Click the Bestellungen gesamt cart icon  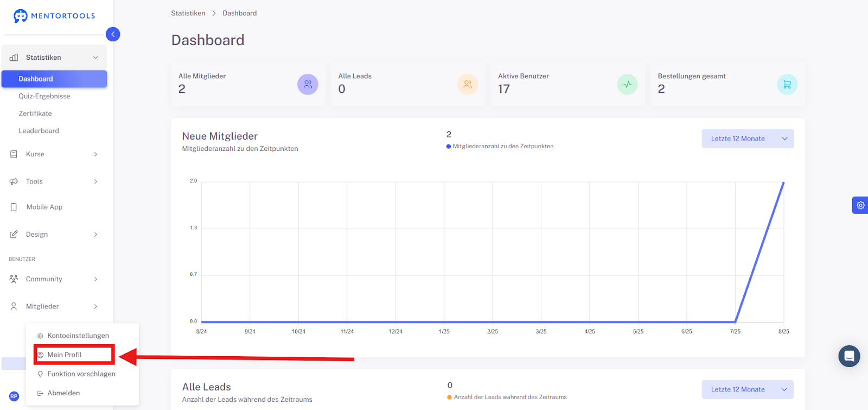787,84
